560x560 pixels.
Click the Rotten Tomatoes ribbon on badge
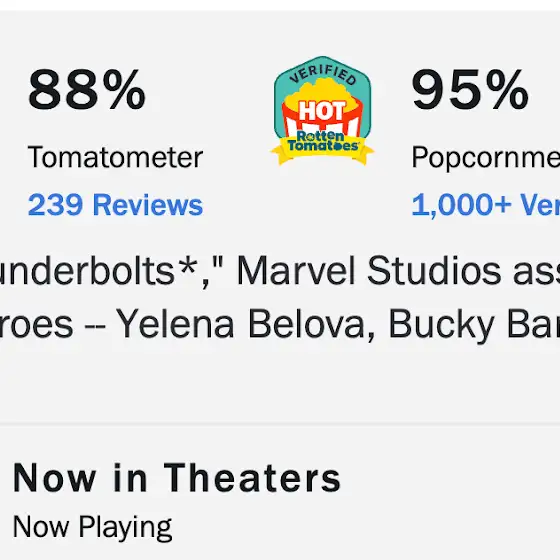322,147
